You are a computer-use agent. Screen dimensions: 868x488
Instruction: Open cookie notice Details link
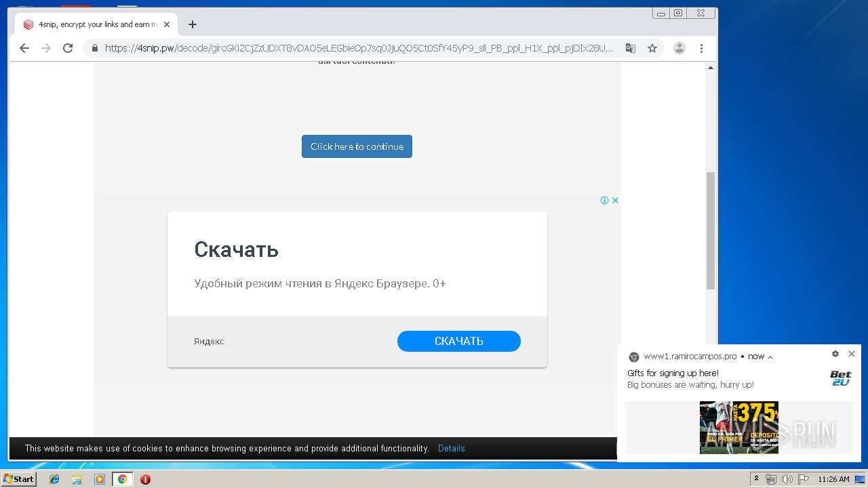coord(452,448)
